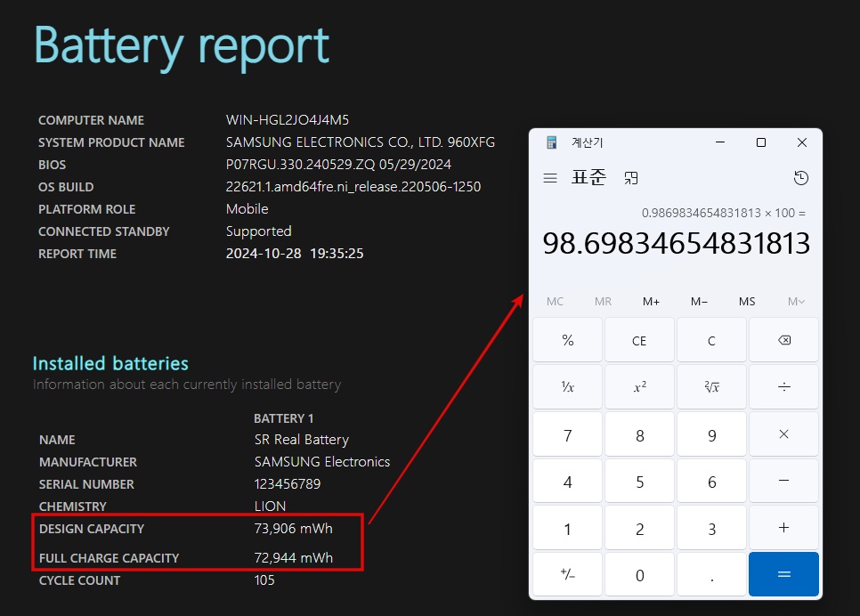Click the serial number 123456789
Image resolution: width=860 pixels, height=616 pixels.
pyautogui.click(x=288, y=483)
